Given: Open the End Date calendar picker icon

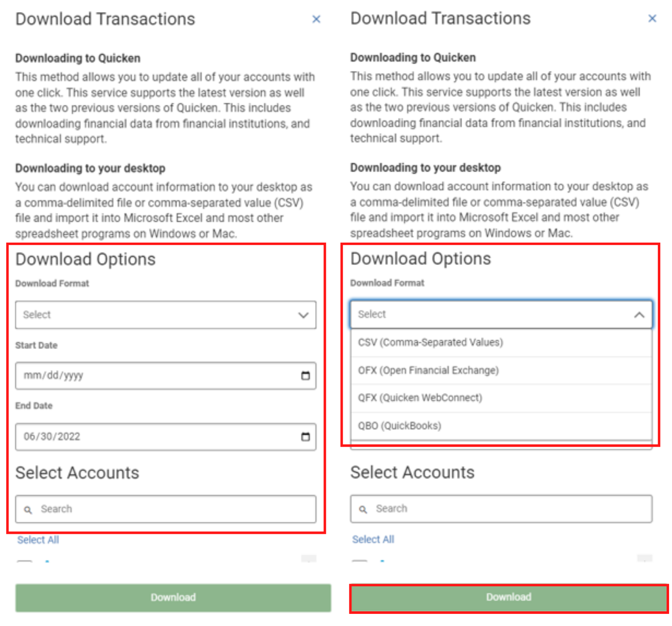Looking at the screenshot, I should tap(305, 437).
